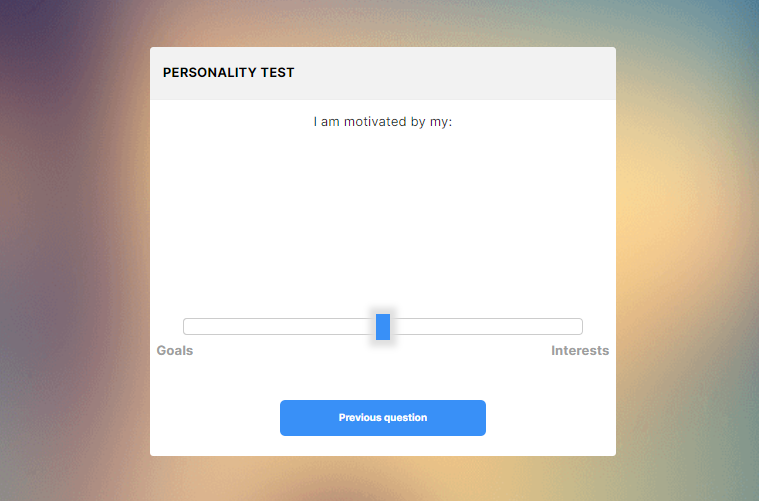Select the Interests label under the slider

(580, 350)
